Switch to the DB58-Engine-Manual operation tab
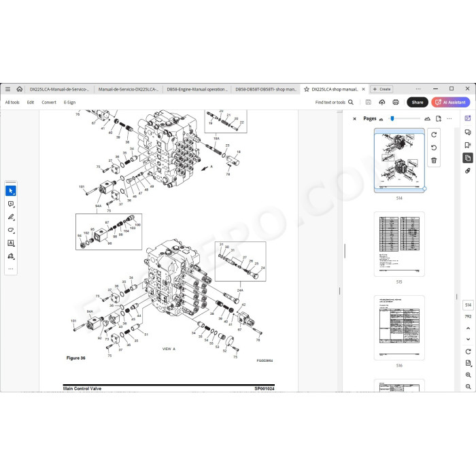 pyautogui.click(x=197, y=89)
